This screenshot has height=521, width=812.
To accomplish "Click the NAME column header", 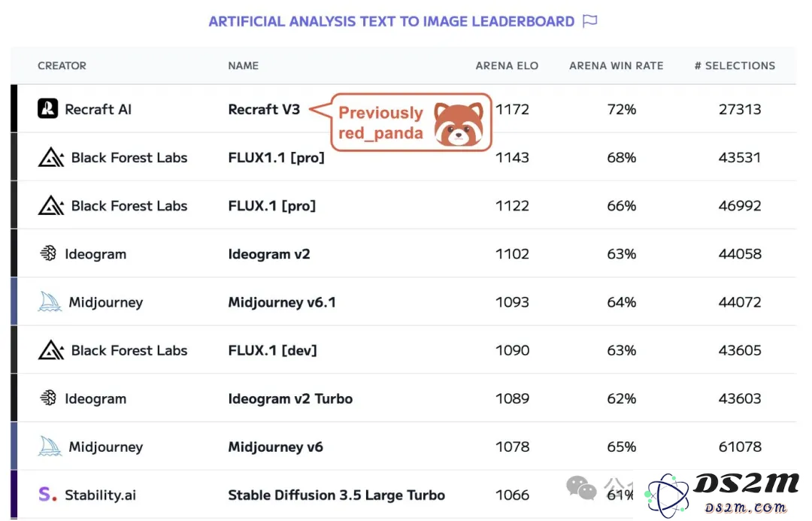I will coord(244,65).
